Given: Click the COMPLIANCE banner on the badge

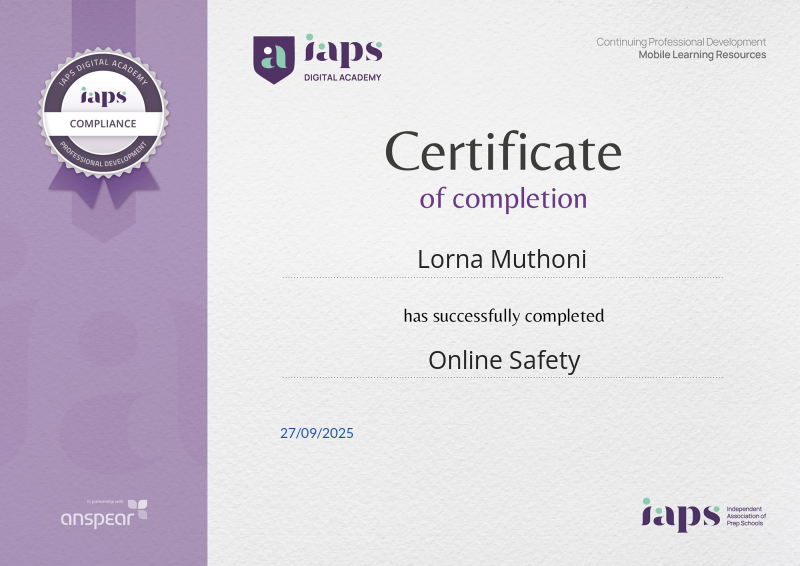Looking at the screenshot, I should (x=103, y=124).
